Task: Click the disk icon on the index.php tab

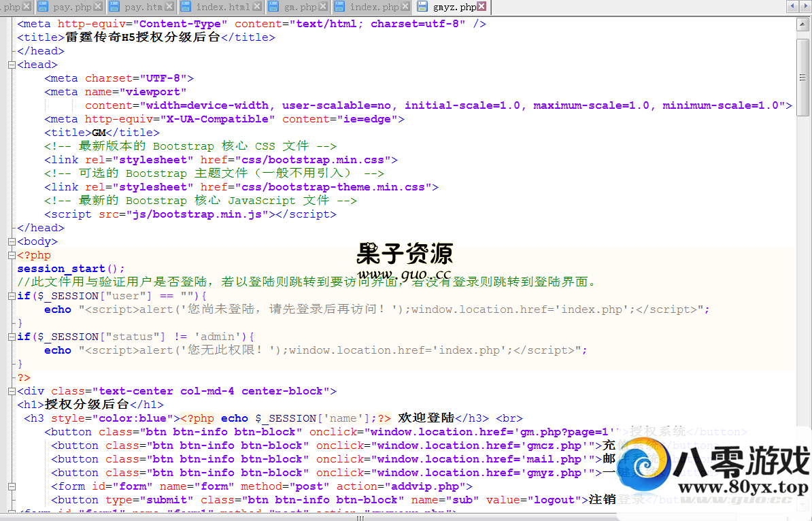Action: click(x=339, y=7)
